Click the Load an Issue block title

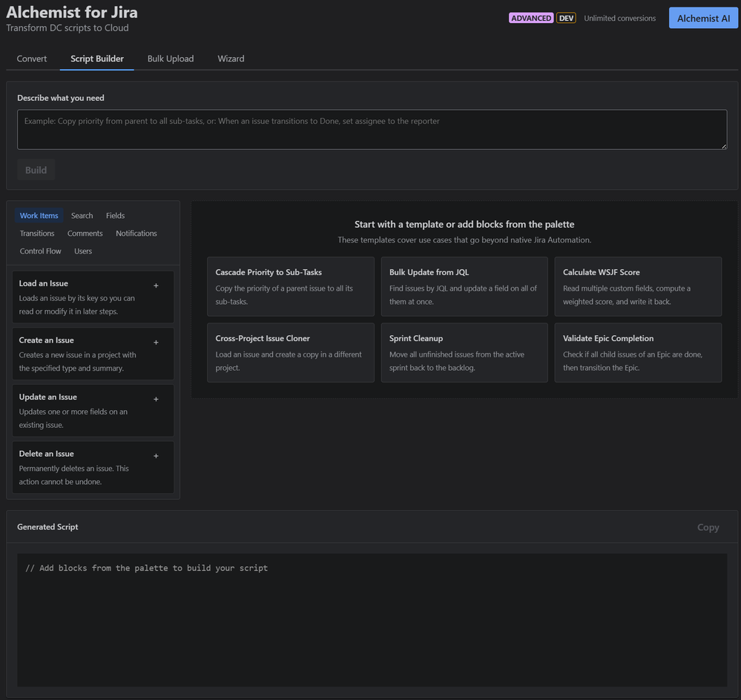(x=44, y=283)
